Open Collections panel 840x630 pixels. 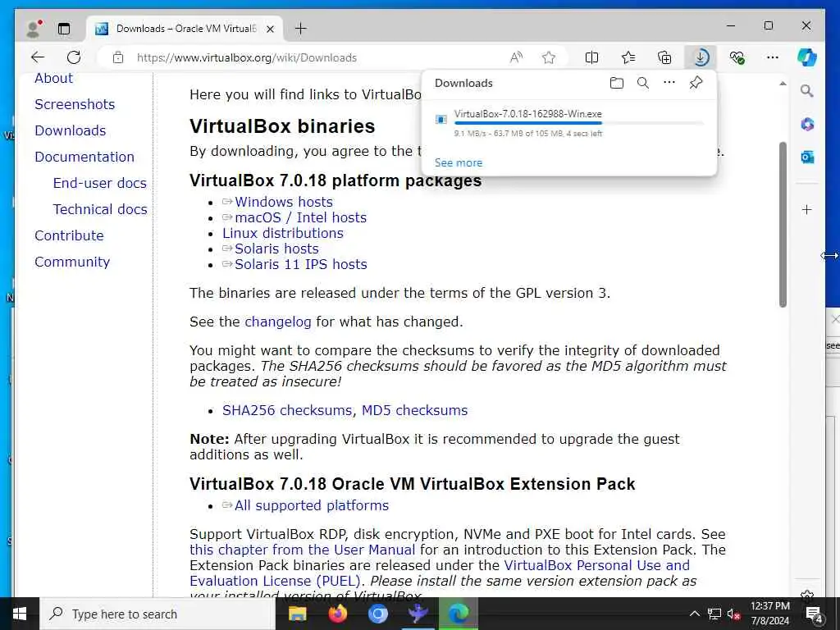pos(664,57)
